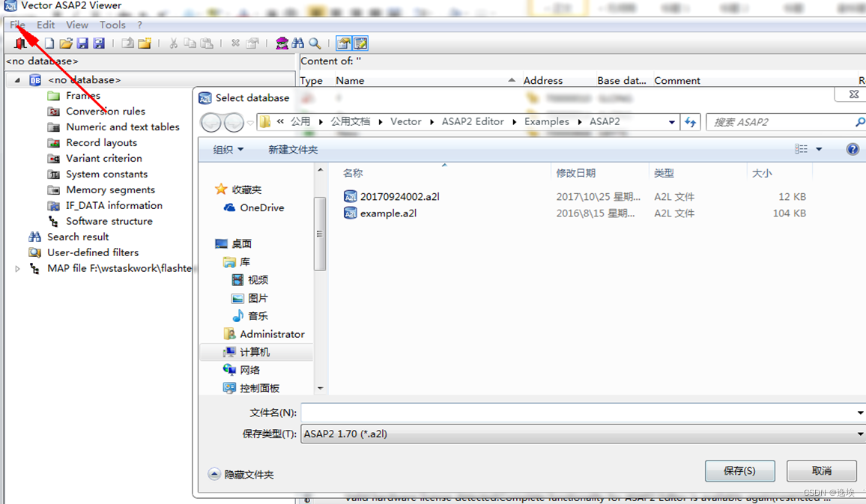Open the 组织 dropdown menu
Viewport: 866px width, 504px height.
(x=228, y=150)
